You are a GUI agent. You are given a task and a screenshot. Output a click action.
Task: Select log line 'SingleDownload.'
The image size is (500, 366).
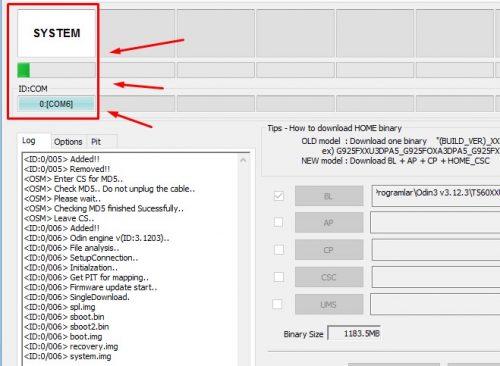(77, 297)
